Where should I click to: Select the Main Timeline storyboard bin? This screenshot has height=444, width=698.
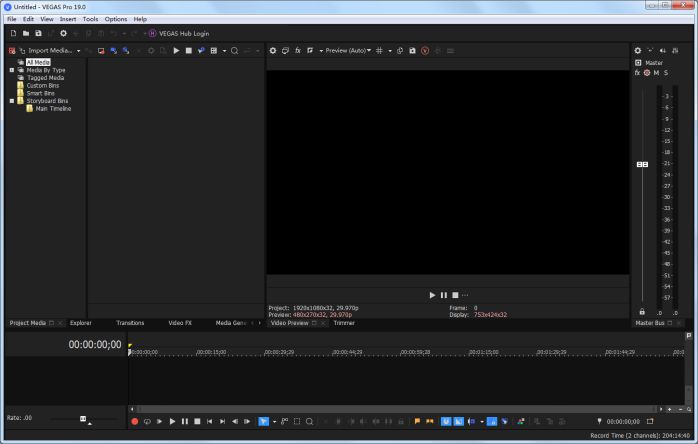tap(53, 108)
